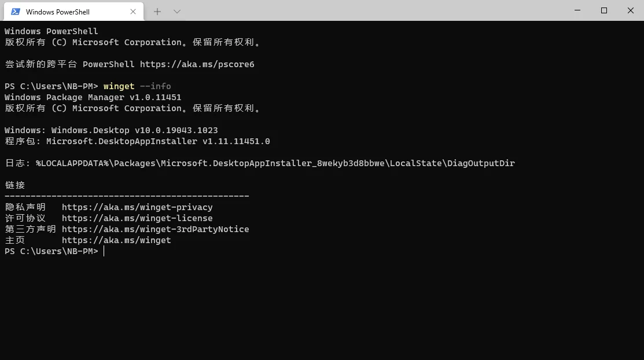
Task: Maximize the terminal window
Action: tap(604, 10)
